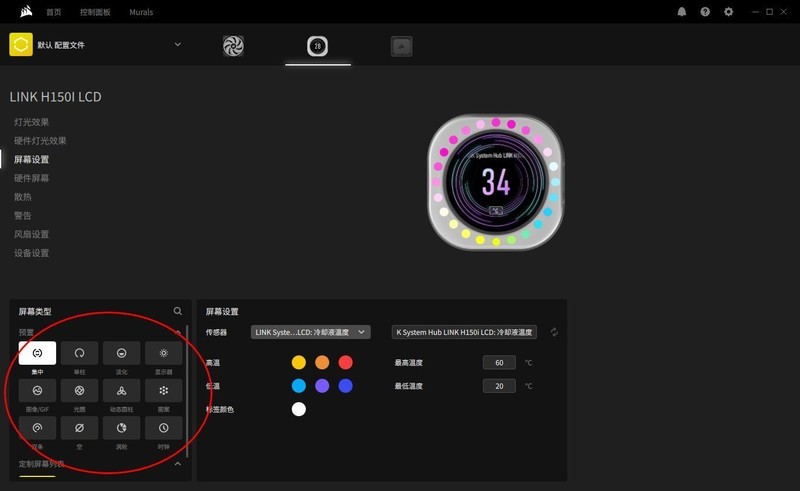Image resolution: width=800 pixels, height=491 pixels.
Task: Open the notifications bell
Action: [682, 12]
